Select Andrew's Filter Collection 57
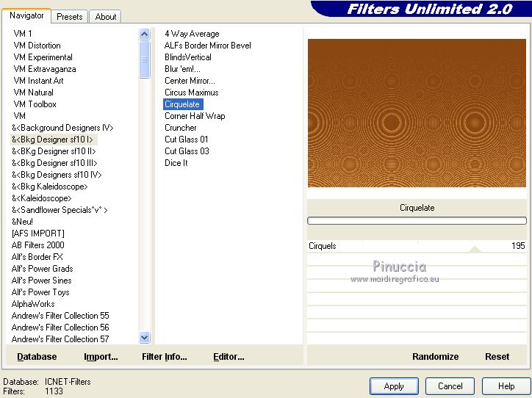The height and width of the screenshot is (398, 532). pos(60,339)
